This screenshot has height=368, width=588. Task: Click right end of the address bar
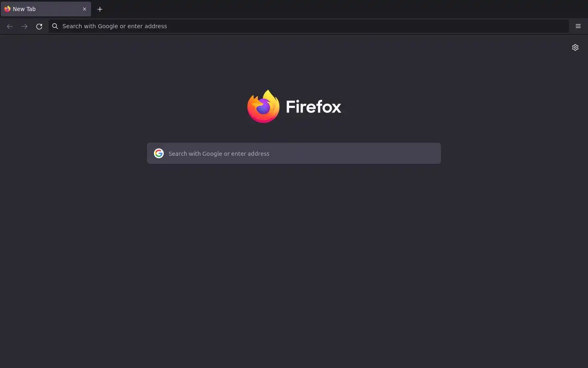tap(559, 26)
